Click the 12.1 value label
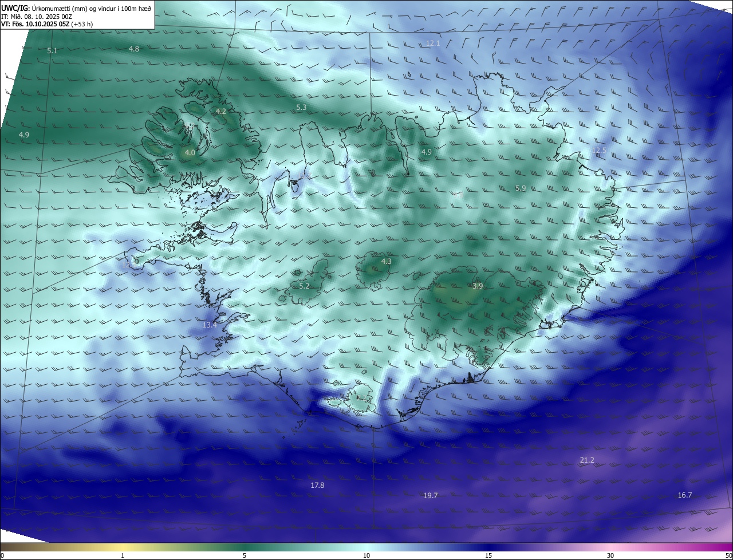The height and width of the screenshot is (560, 733). 433,44
